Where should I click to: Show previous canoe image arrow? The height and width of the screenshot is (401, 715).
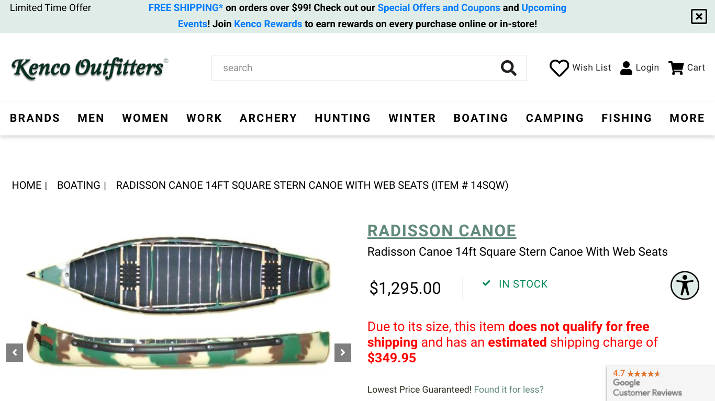click(15, 352)
